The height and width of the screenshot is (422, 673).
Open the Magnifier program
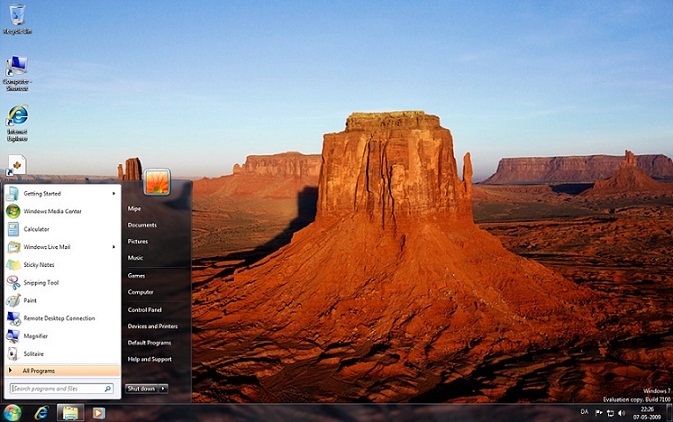tap(35, 336)
